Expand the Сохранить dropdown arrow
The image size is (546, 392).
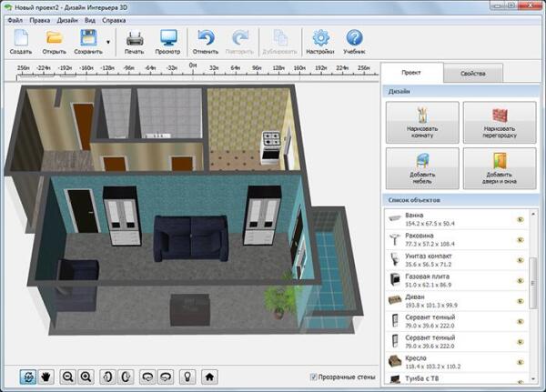(108, 42)
